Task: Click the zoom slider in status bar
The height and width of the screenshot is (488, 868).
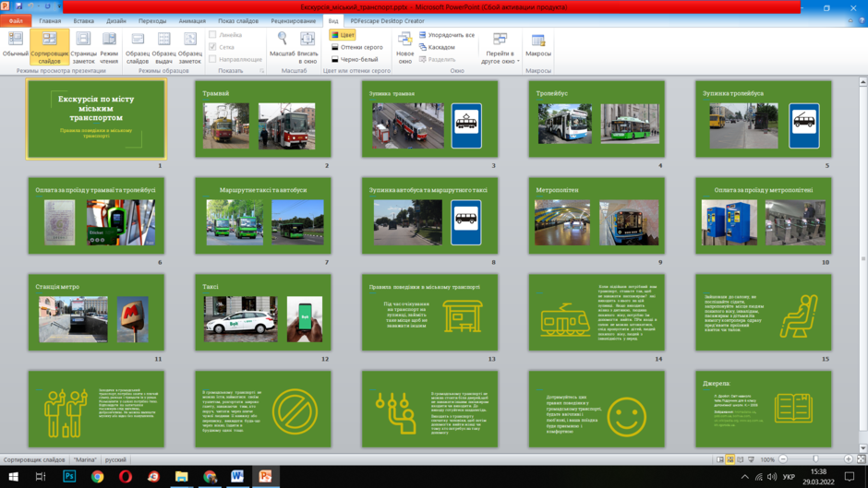Action: coord(815,459)
